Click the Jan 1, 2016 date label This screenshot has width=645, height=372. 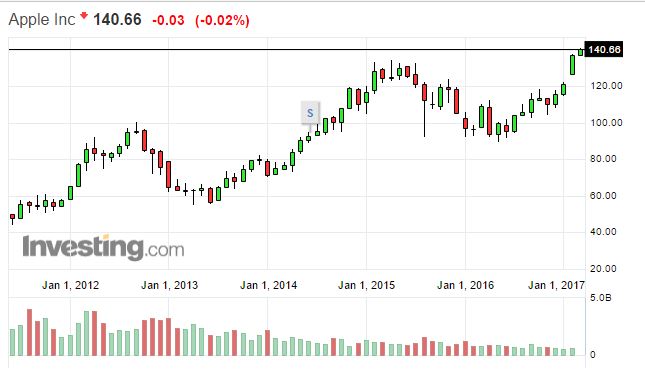point(465,285)
